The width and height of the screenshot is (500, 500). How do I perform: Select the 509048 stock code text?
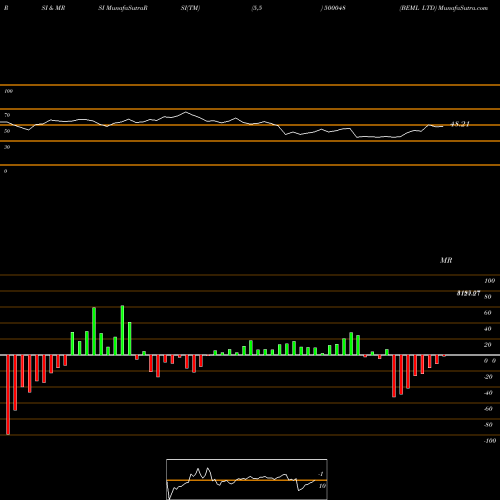point(334,8)
